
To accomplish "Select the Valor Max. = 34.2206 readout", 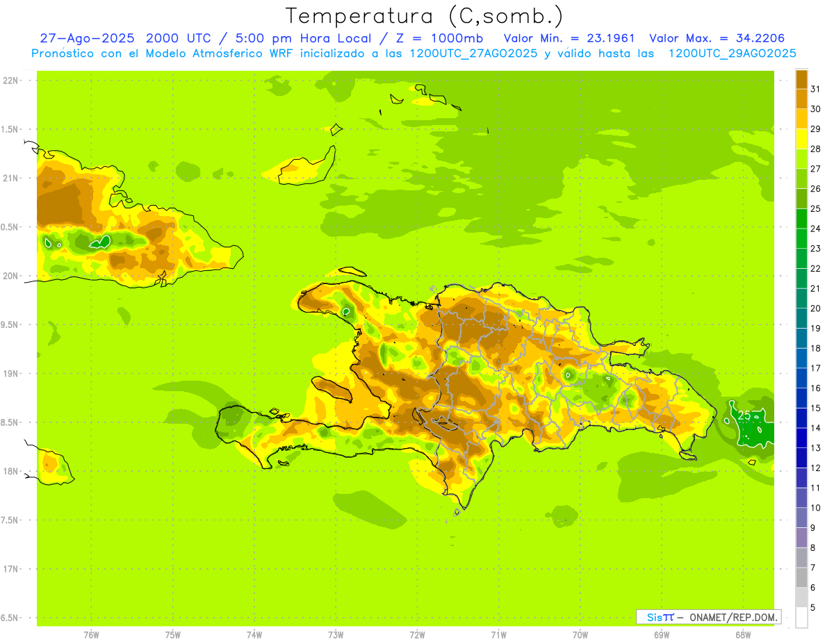I will click(717, 38).
